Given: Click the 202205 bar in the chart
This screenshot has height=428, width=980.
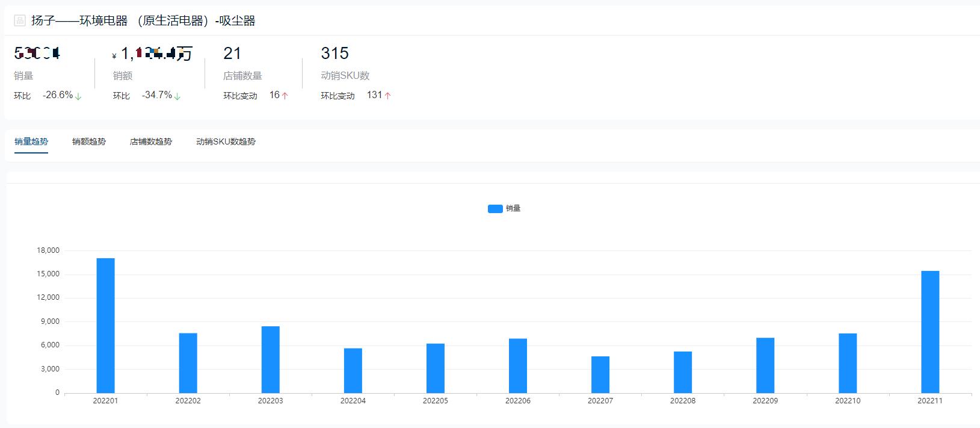Looking at the screenshot, I should click(436, 368).
